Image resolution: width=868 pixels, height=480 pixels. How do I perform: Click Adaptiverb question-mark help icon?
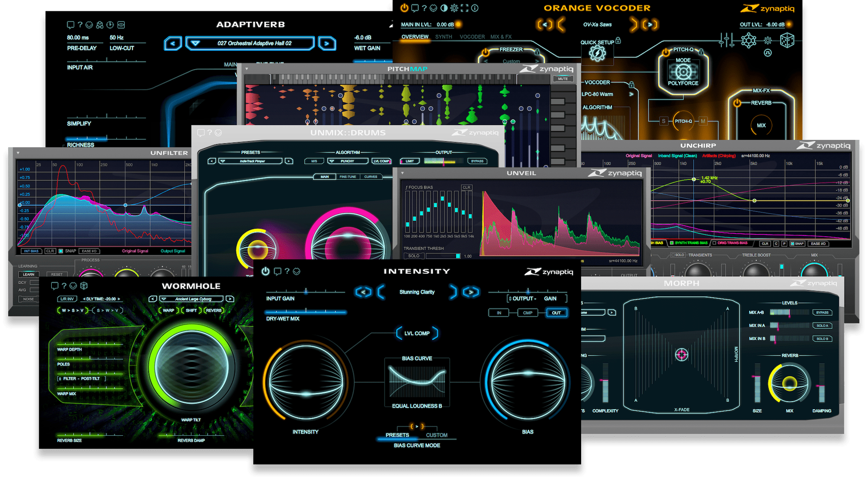pyautogui.click(x=80, y=25)
